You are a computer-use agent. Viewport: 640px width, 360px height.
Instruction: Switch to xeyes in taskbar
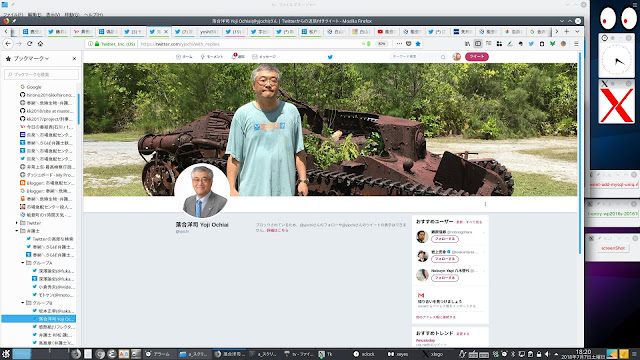398,354
